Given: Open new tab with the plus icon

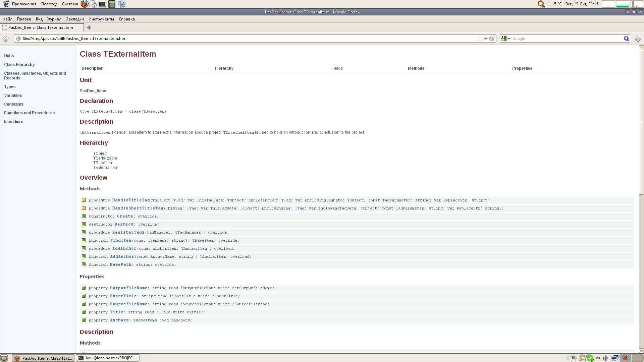Looking at the screenshot, I should click(89, 27).
